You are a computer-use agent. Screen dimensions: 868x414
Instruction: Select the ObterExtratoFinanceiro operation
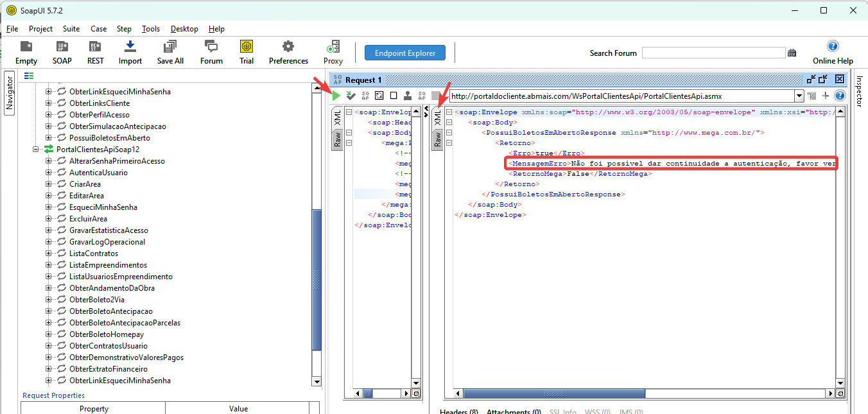(x=108, y=369)
